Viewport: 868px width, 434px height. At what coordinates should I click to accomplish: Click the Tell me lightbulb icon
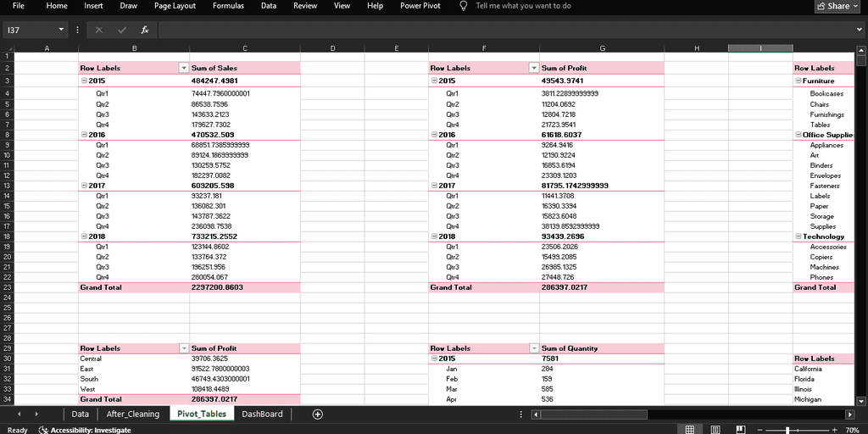click(x=463, y=6)
